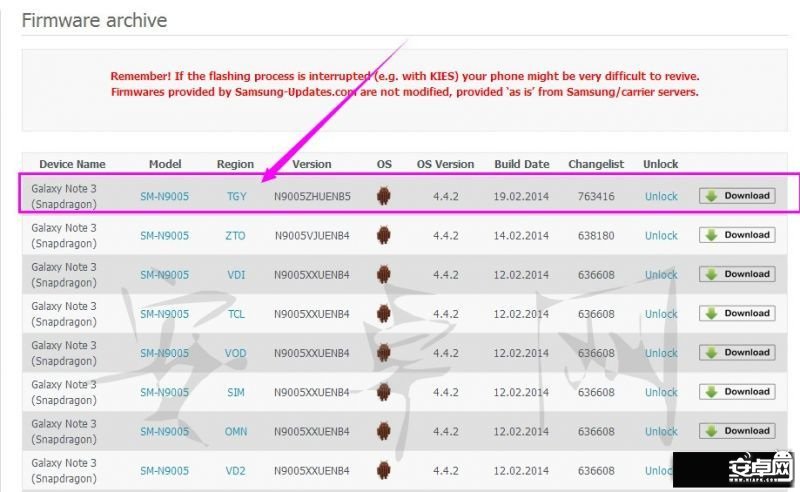Click Android OS icon in SIM row
This screenshot has width=800, height=492.
[x=384, y=392]
